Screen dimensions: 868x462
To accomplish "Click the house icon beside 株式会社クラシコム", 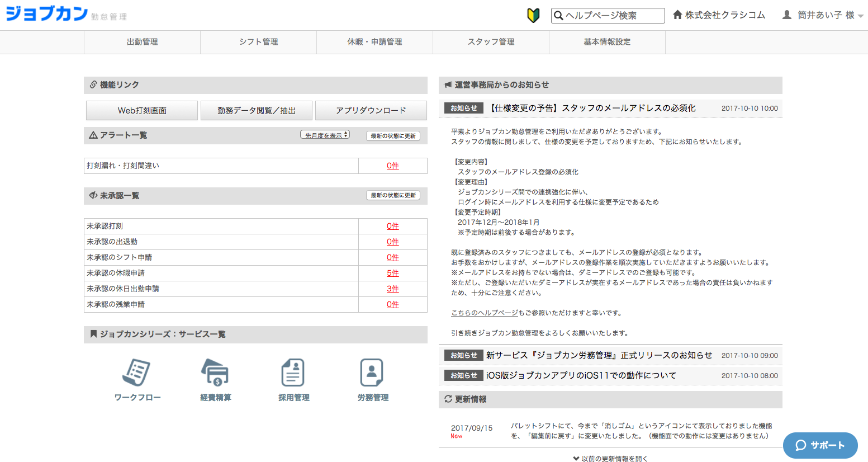I will (677, 15).
